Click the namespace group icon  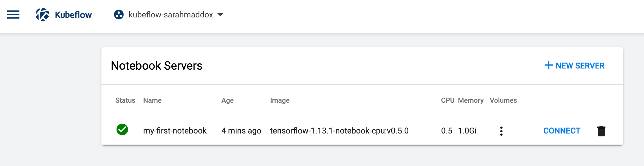[119, 15]
